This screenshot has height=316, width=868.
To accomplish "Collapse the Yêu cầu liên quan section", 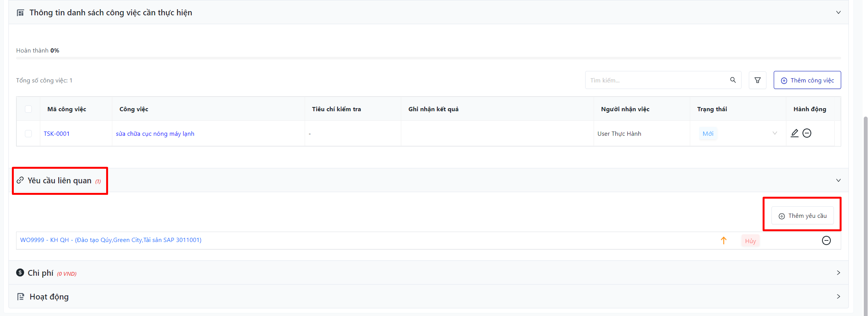I will click(x=838, y=180).
